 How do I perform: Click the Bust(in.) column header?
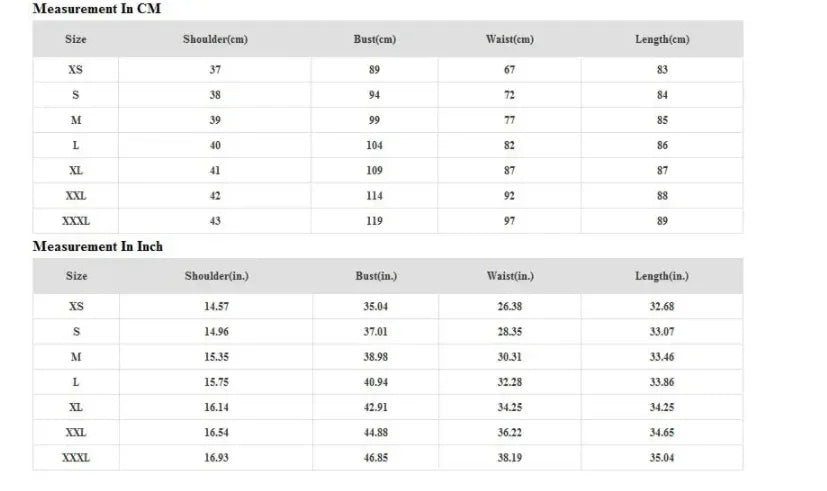[375, 276]
